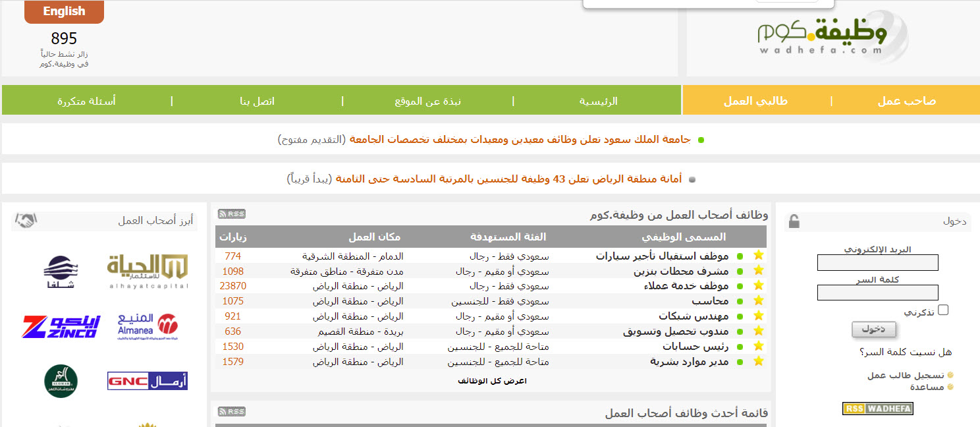Open the جامعة الملك سعود jobs announcement

(x=520, y=140)
